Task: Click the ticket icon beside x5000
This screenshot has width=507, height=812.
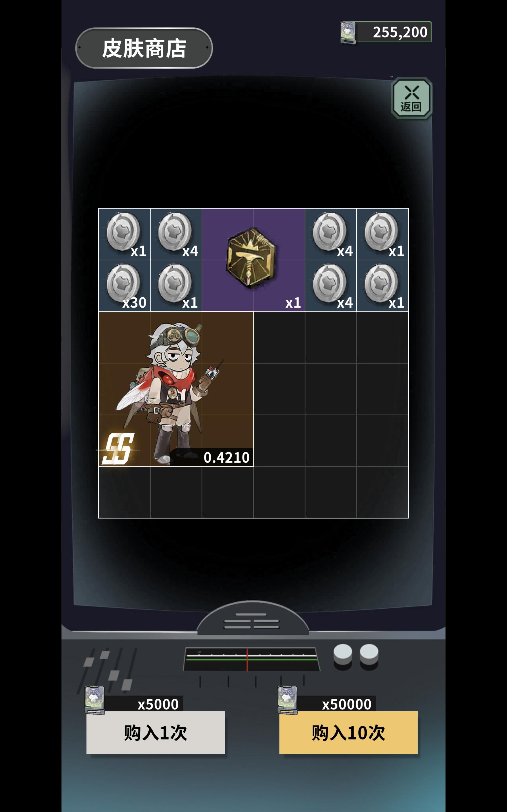Action: pos(95,700)
